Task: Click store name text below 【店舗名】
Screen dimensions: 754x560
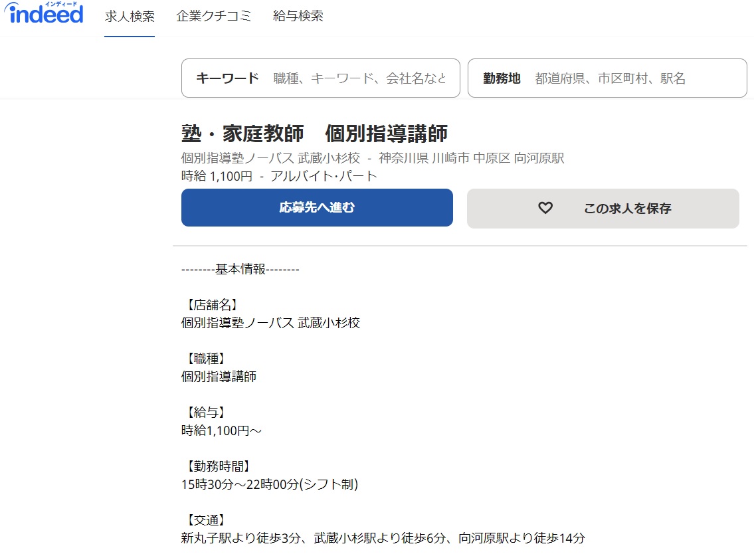Action: pyautogui.click(x=270, y=323)
